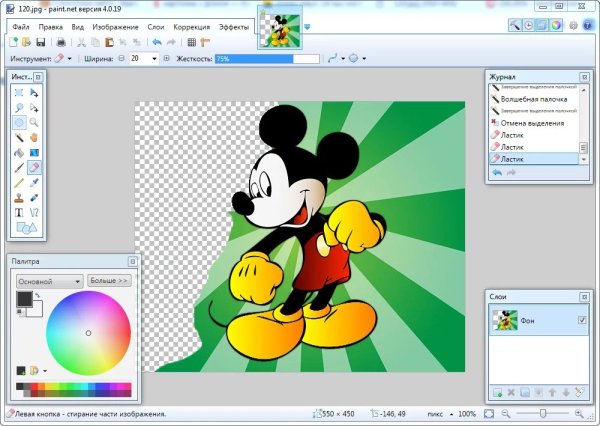600x426 pixels.
Task: Open image list arrow beside thumbnail
Action: 307,27
